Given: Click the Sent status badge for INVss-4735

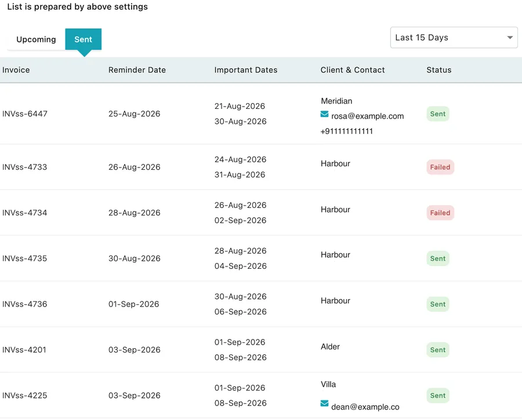Looking at the screenshot, I should pos(438,258).
